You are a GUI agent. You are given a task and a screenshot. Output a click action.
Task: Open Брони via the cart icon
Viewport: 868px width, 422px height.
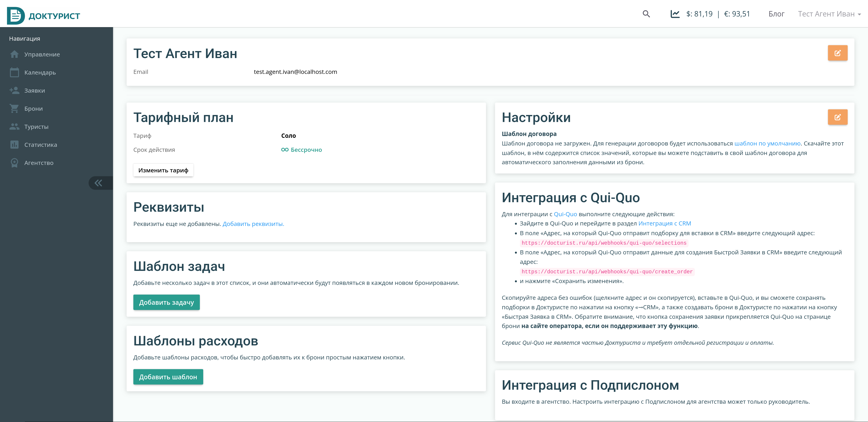pyautogui.click(x=14, y=108)
